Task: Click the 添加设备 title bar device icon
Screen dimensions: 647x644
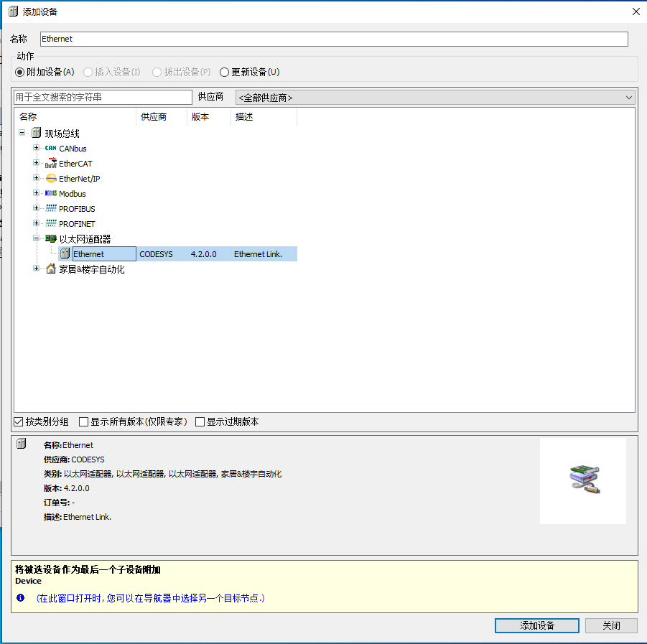Action: point(13,11)
